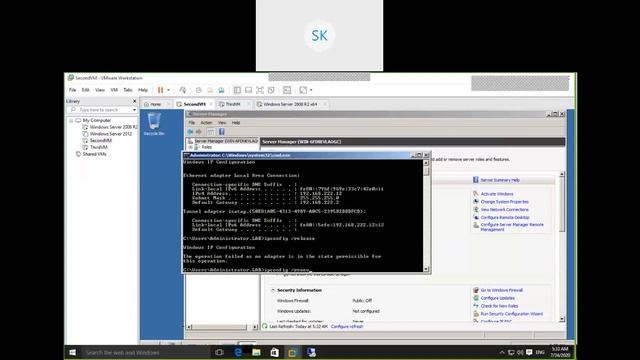Open Server Manager Action menu
The image size is (640, 360).
point(206,123)
